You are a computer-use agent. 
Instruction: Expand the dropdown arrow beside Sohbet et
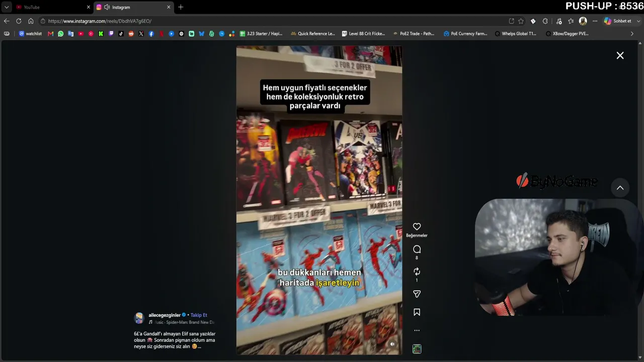tap(637, 21)
